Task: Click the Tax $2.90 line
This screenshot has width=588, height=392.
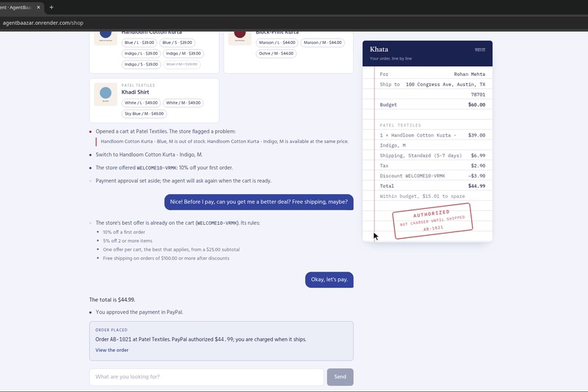Action: point(433,166)
